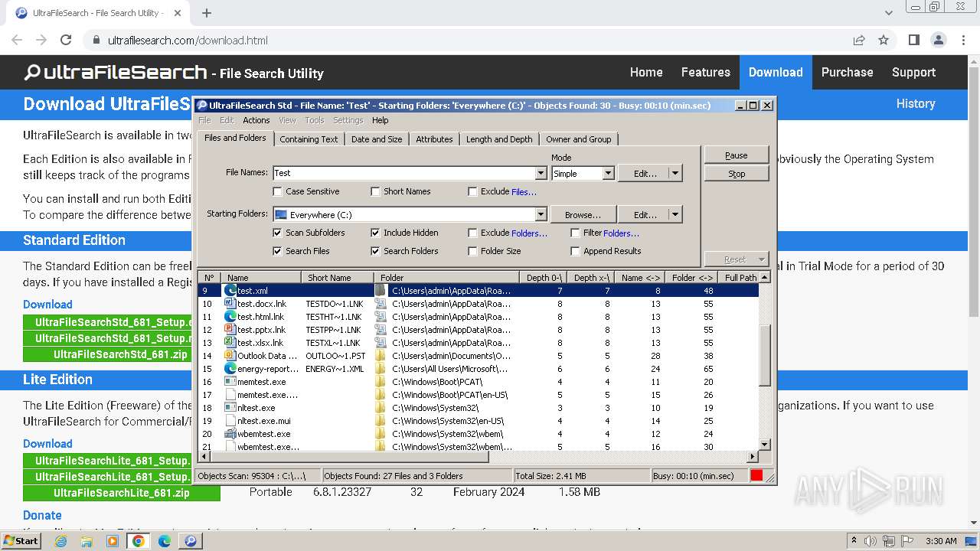The height and width of the screenshot is (551, 980).
Task: Switch to the Date and Size tab
Action: pos(377,139)
